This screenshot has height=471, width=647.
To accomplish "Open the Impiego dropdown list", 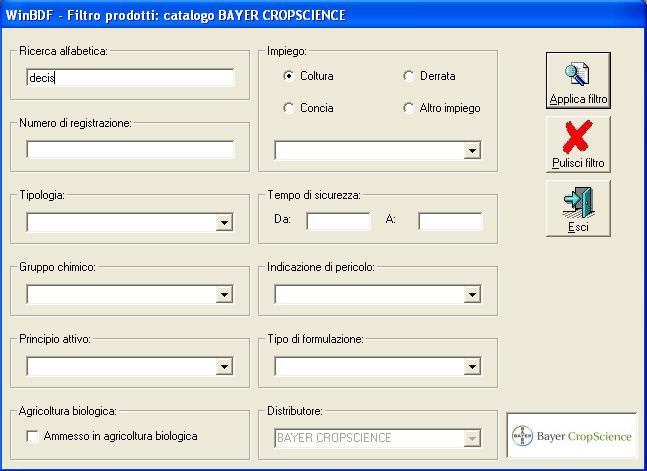I will 472,151.
